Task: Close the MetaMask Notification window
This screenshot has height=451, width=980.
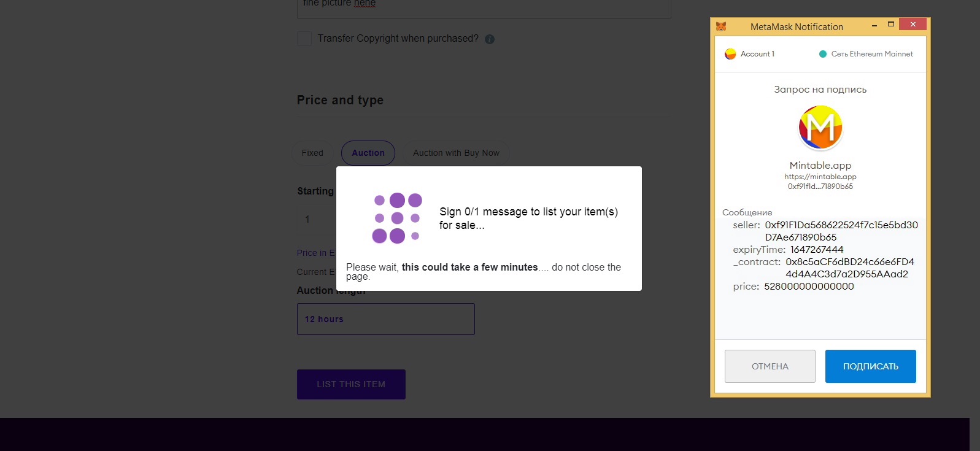Action: click(x=912, y=25)
